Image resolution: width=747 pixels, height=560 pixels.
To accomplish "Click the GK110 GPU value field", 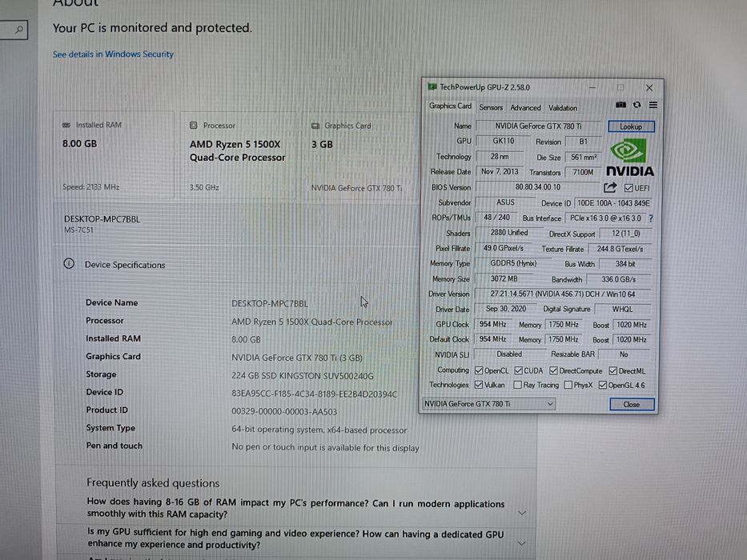I will [x=504, y=141].
